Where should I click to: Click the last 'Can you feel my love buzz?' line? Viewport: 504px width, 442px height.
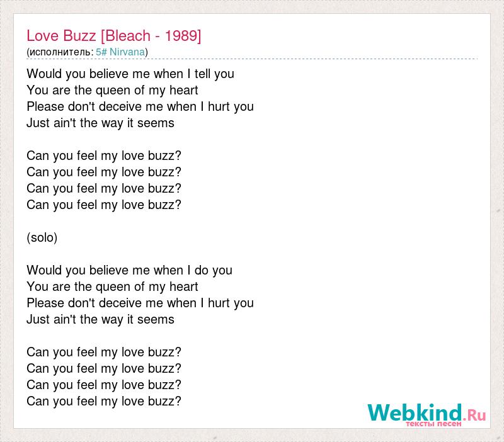104,401
